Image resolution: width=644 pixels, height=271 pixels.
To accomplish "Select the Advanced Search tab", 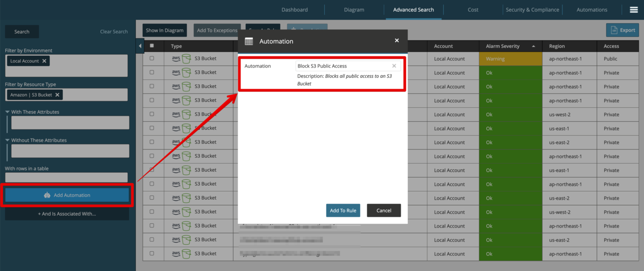I will (x=413, y=10).
